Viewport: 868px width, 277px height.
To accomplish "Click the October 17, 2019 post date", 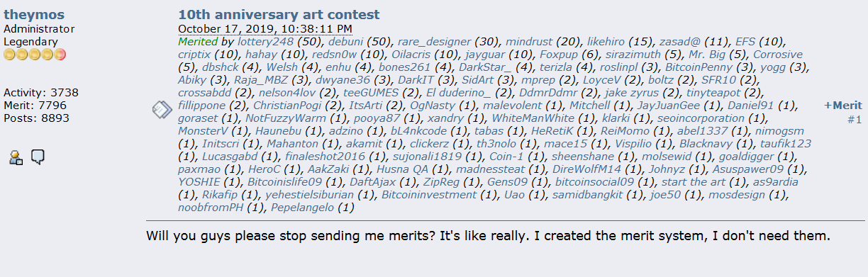I will click(265, 28).
